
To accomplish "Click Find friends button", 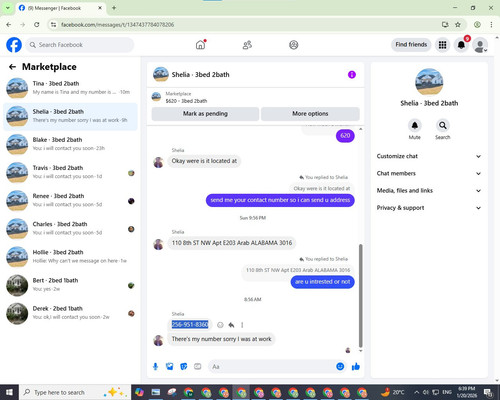I will pos(411,45).
